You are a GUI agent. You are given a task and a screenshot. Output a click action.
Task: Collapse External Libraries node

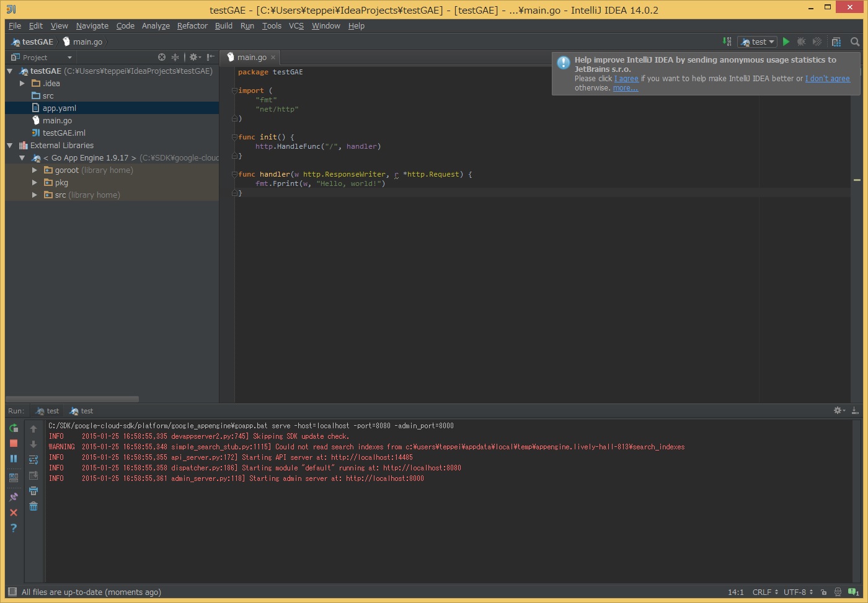tap(10, 146)
